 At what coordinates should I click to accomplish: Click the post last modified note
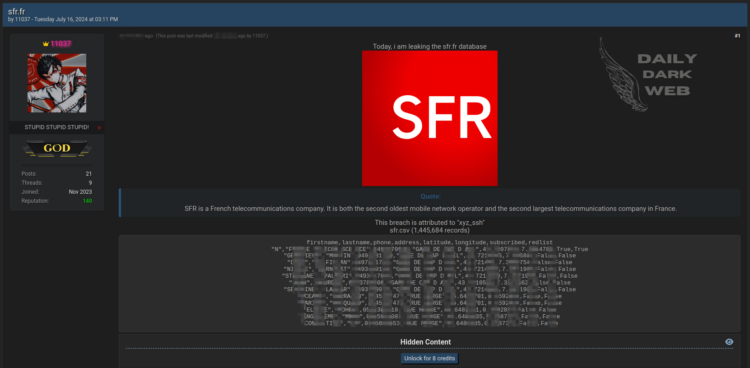coord(212,36)
